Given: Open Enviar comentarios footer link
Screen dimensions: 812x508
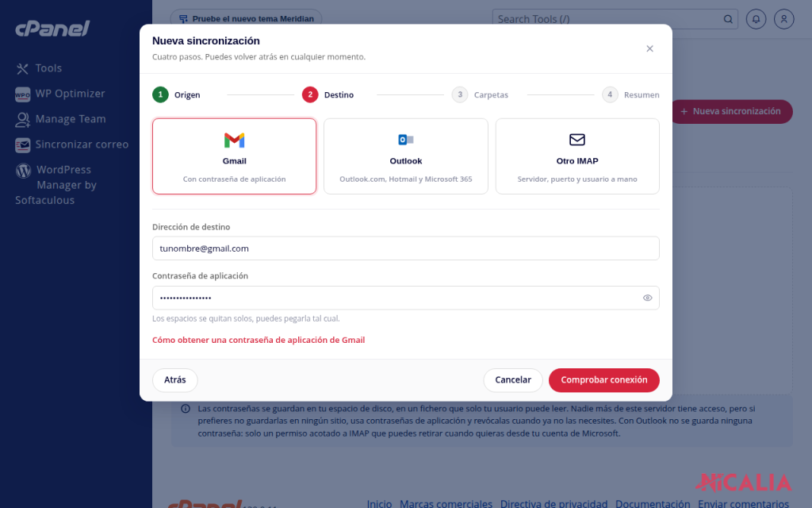Looking at the screenshot, I should 743,503.
